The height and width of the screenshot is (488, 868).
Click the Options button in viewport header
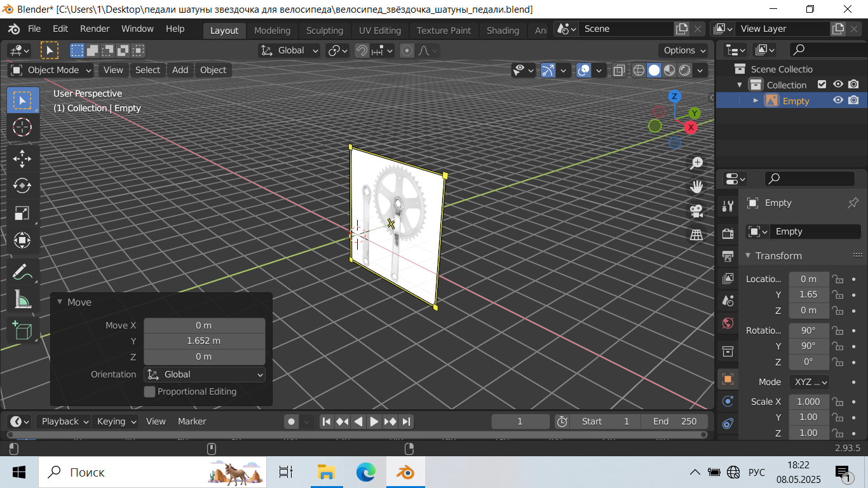tap(684, 50)
